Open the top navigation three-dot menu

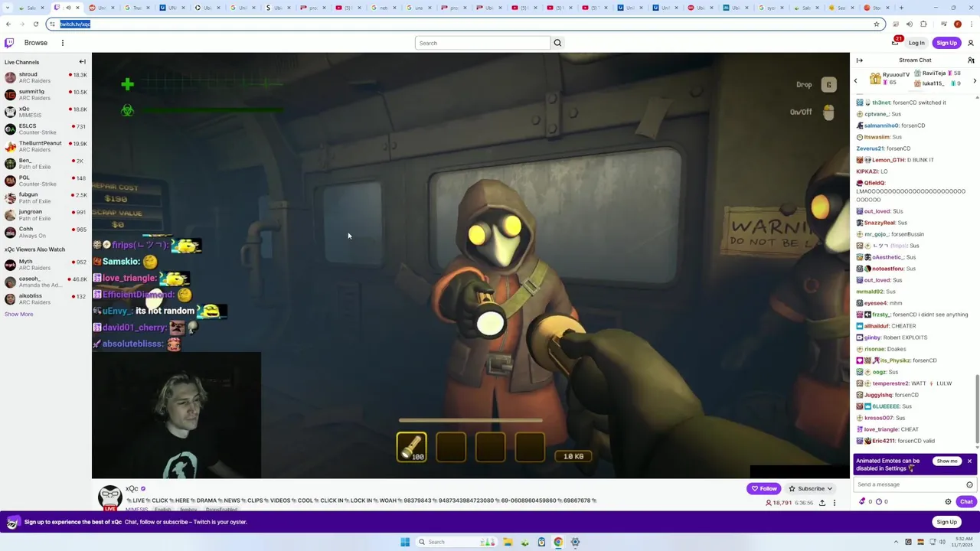[63, 43]
